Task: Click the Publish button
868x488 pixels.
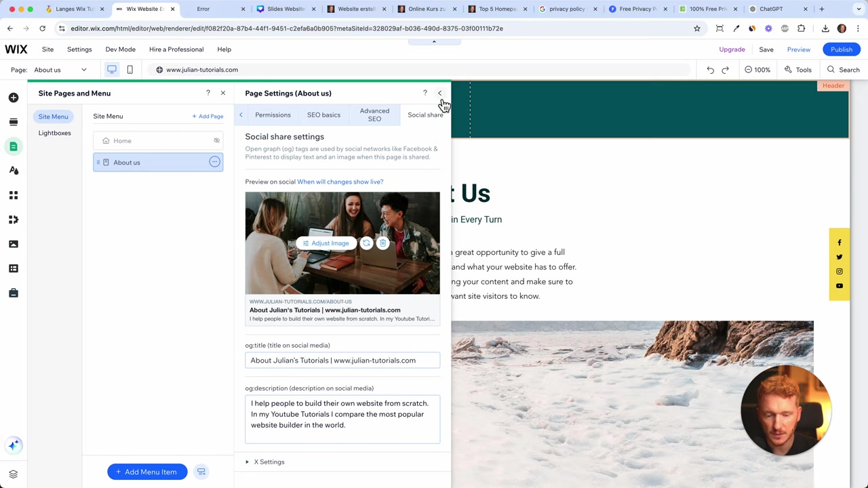Action: pyautogui.click(x=842, y=49)
